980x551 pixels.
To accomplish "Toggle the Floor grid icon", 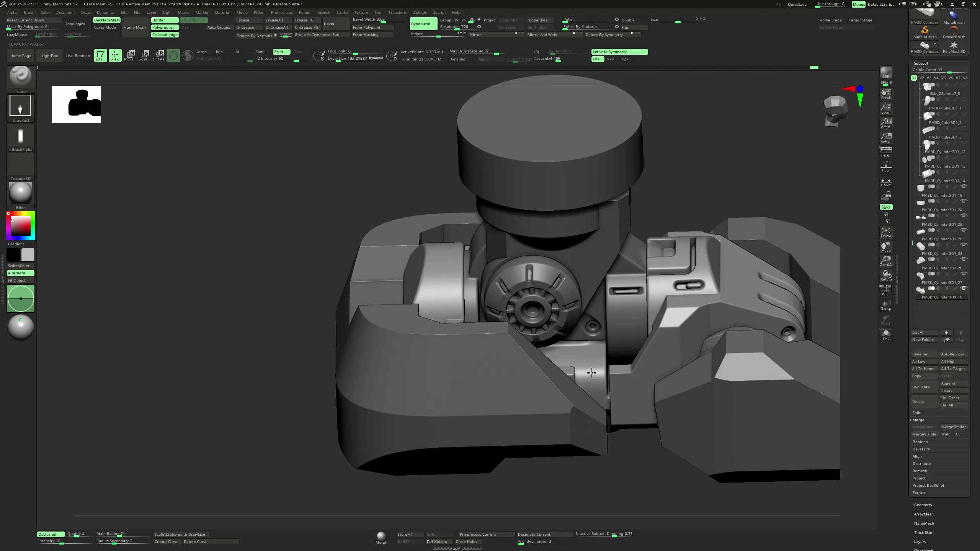I will point(886,166).
